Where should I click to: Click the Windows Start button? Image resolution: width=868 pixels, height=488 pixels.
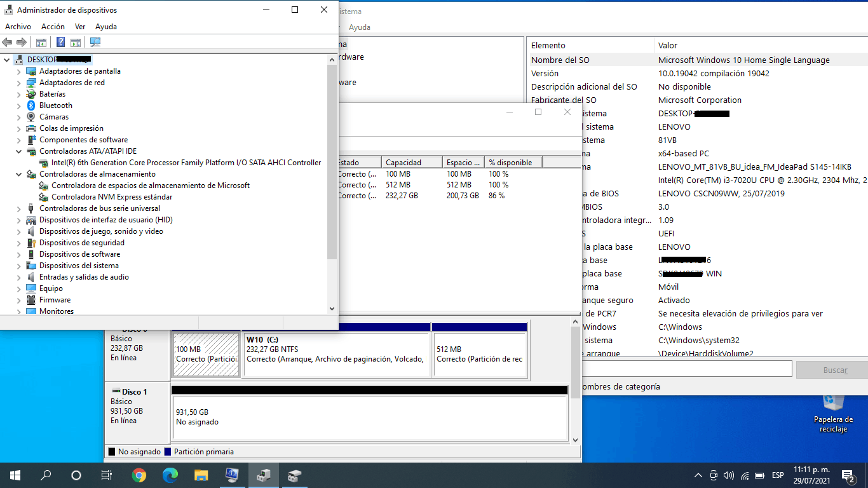15,475
